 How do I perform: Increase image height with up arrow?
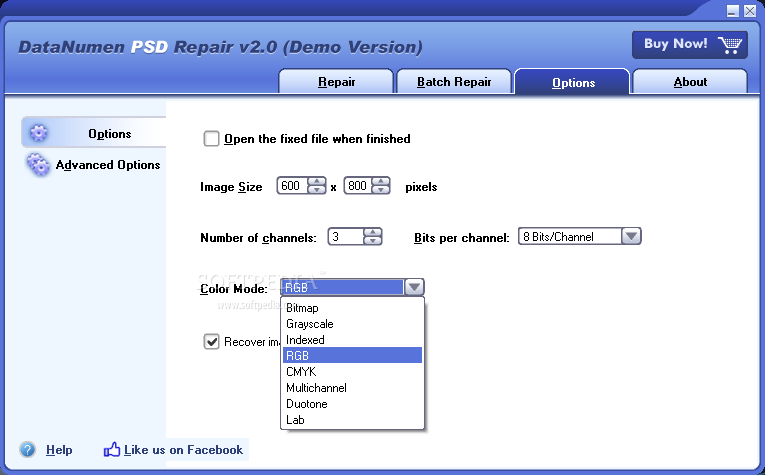pos(381,181)
